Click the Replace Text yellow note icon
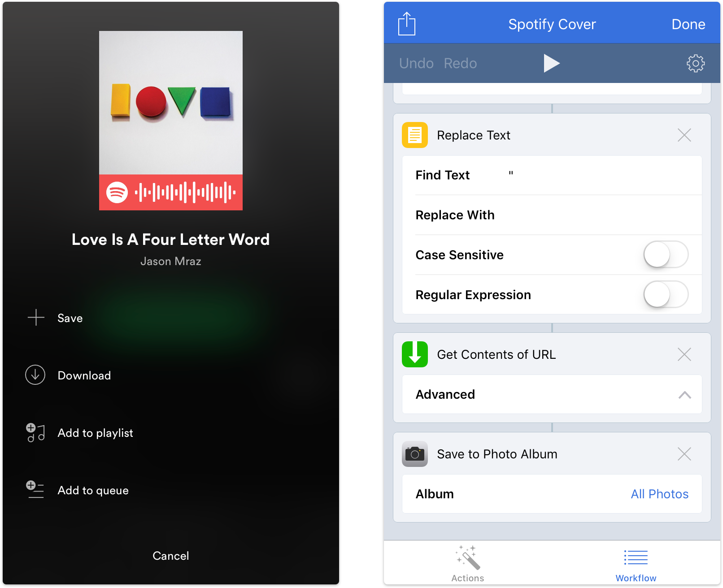Screen dimensions: 723x588 coord(415,135)
